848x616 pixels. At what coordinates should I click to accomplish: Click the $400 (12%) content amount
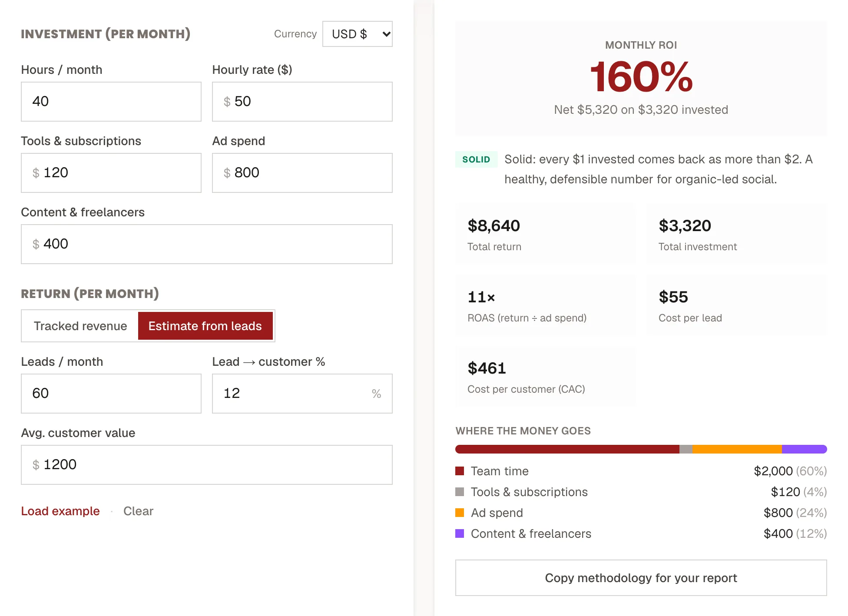pos(795,533)
